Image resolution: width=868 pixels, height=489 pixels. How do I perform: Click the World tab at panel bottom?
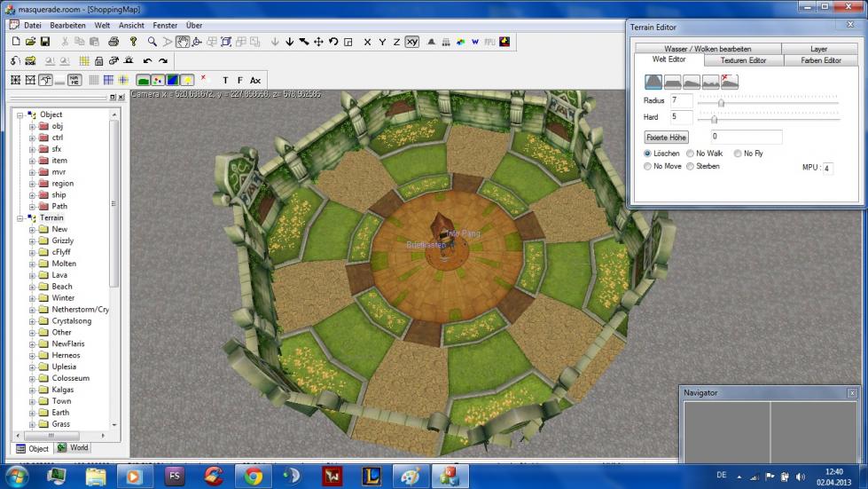[74, 448]
